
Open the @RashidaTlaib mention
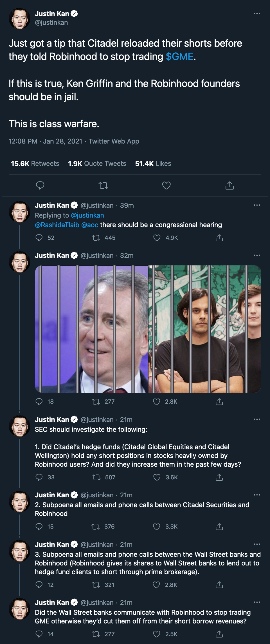(57, 225)
